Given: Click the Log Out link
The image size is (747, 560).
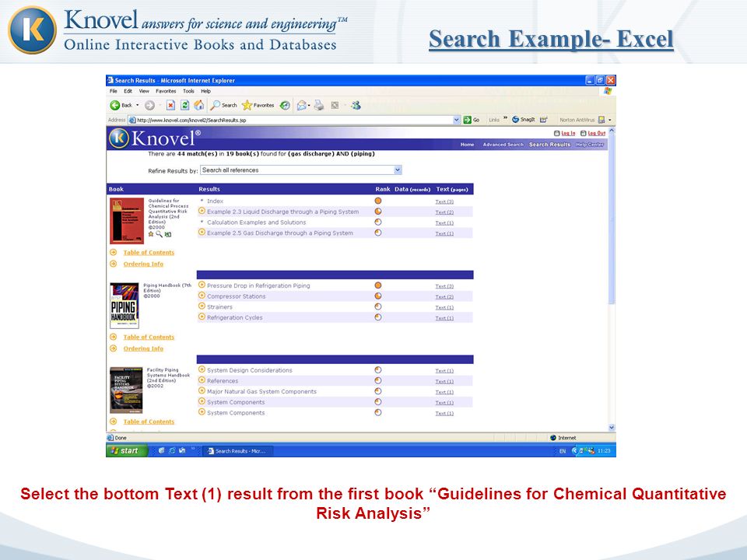Looking at the screenshot, I should (597, 133).
